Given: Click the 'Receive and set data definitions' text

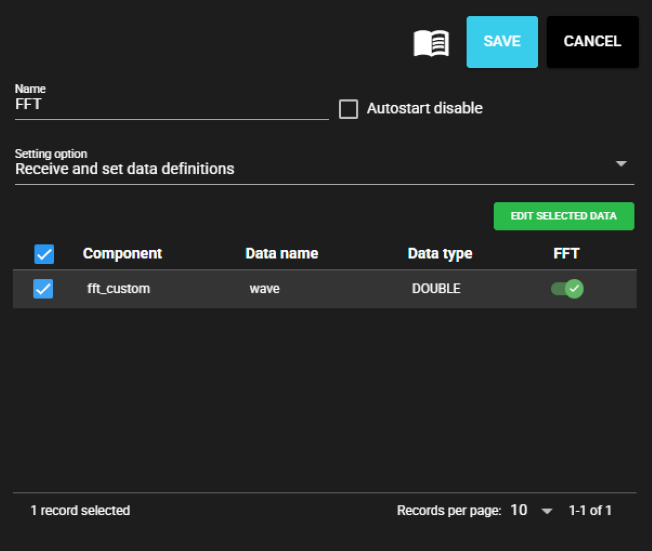Looking at the screenshot, I should tap(125, 169).
